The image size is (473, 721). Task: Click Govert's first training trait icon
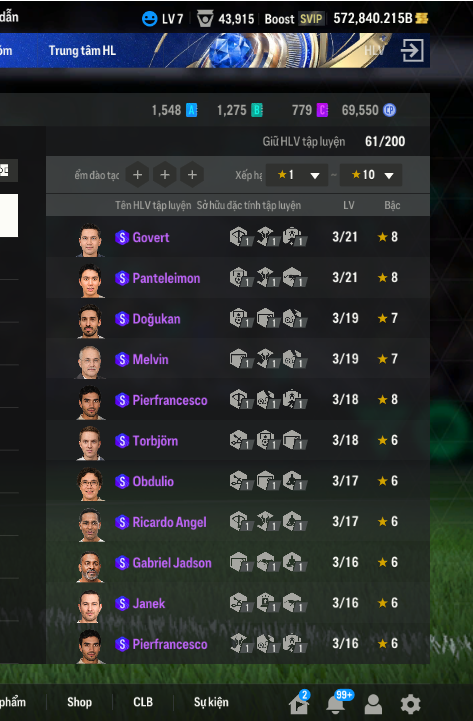240,237
